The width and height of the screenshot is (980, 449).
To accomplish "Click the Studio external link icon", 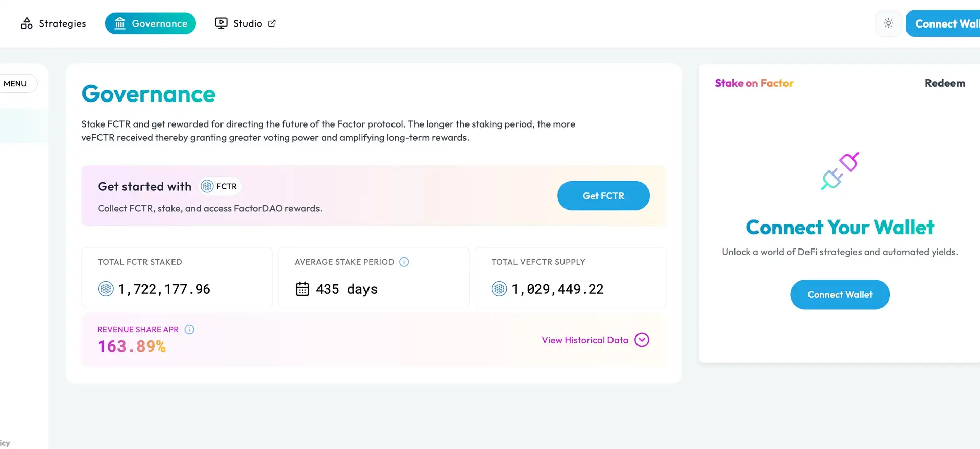I will click(272, 23).
